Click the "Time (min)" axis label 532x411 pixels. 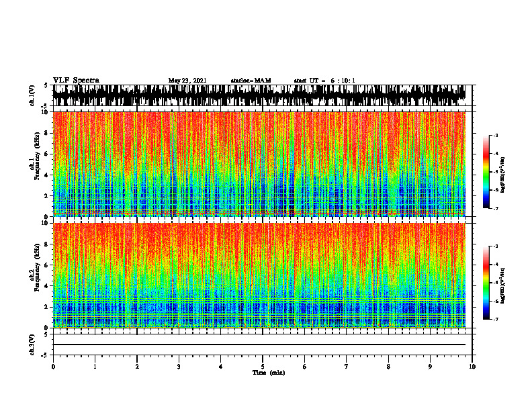[269, 373]
